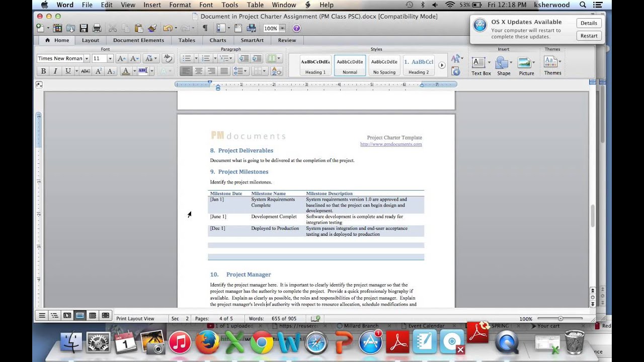This screenshot has height=362, width=644.
Task: Apply the No Spacing style
Action: coord(384,65)
